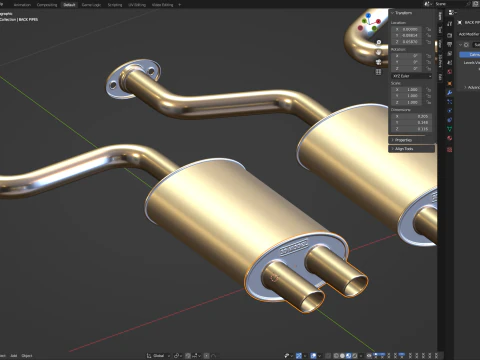The width and height of the screenshot is (480, 360).
Task: Open the World properties tab icon
Action: tap(450, 72)
